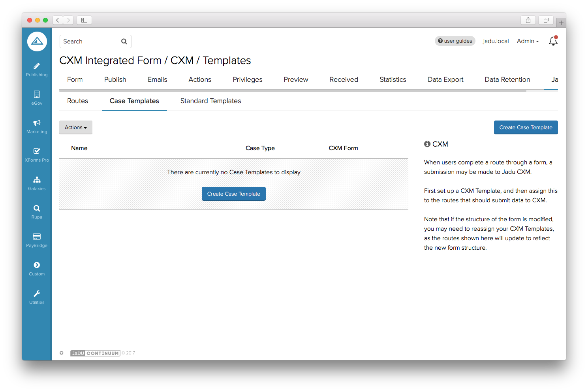Click Create Case Template in empty table

pyautogui.click(x=233, y=194)
